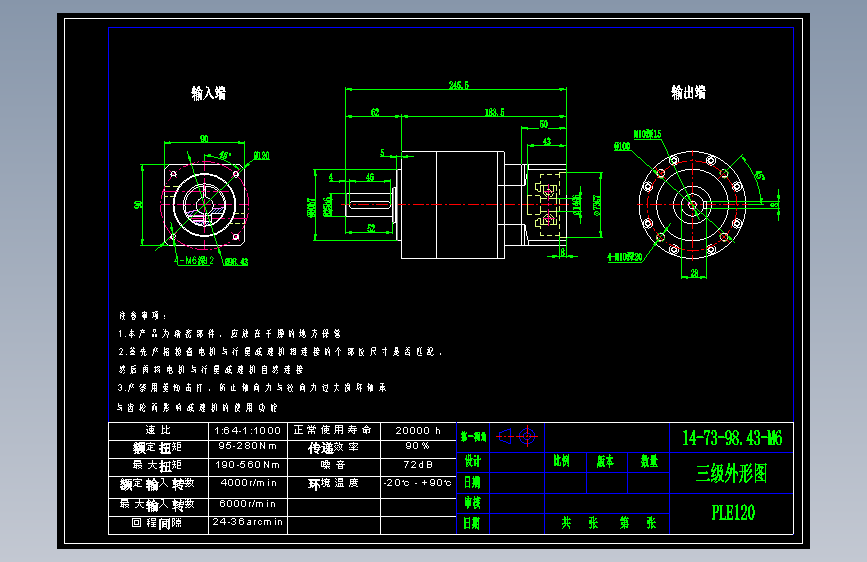The image size is (867, 562).
Task: Click the 数量 title block label
Action: [649, 461]
